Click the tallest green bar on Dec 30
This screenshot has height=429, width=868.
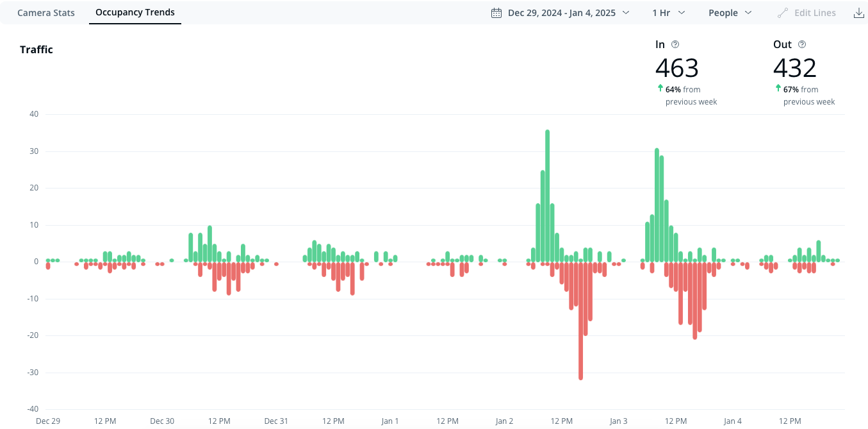209,244
